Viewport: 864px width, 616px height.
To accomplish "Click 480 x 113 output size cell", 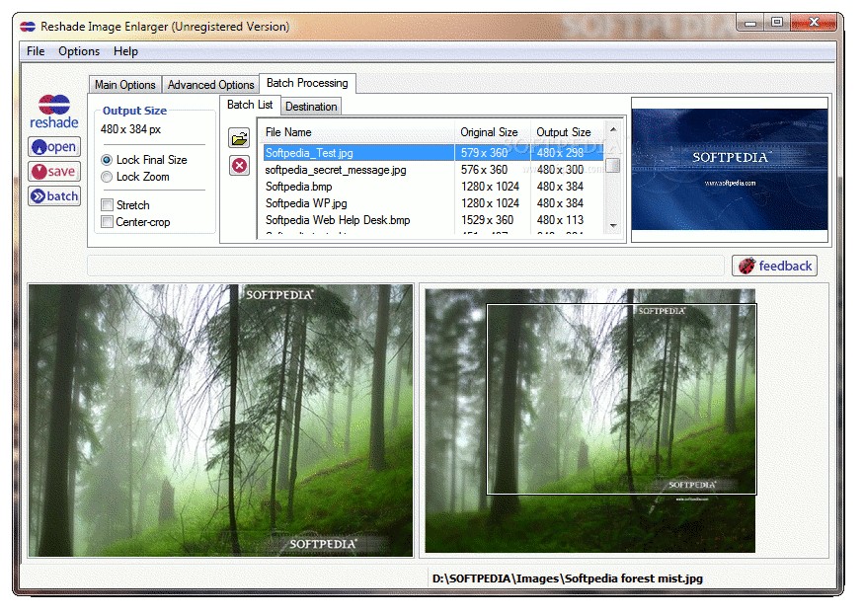I will coord(561,220).
